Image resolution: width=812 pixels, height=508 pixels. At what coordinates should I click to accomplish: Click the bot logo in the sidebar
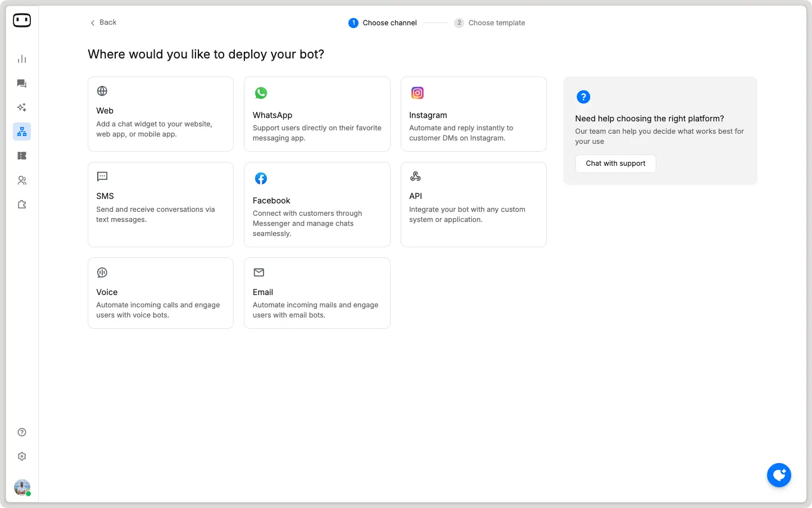coord(22,20)
